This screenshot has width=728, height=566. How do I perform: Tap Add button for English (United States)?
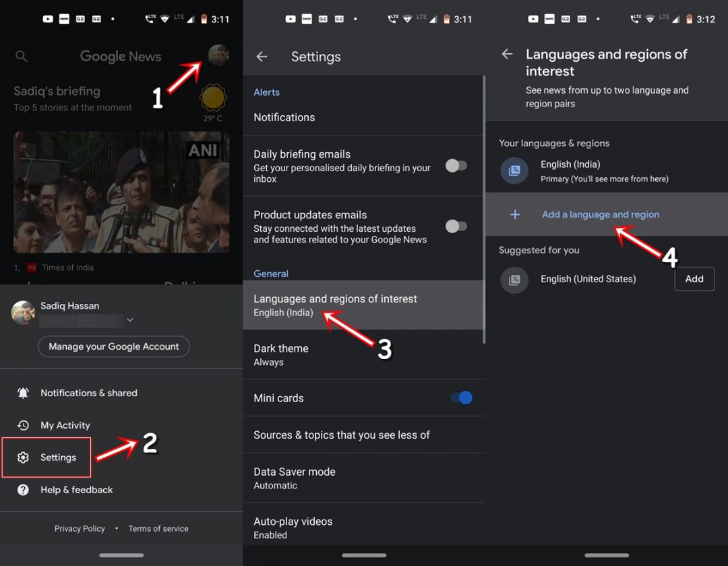click(x=694, y=279)
